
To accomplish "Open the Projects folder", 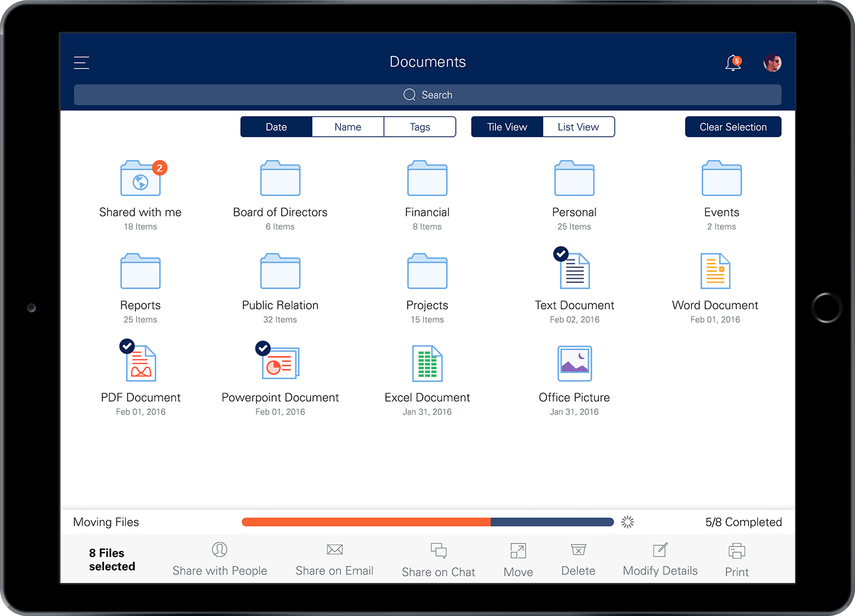I will (427, 271).
